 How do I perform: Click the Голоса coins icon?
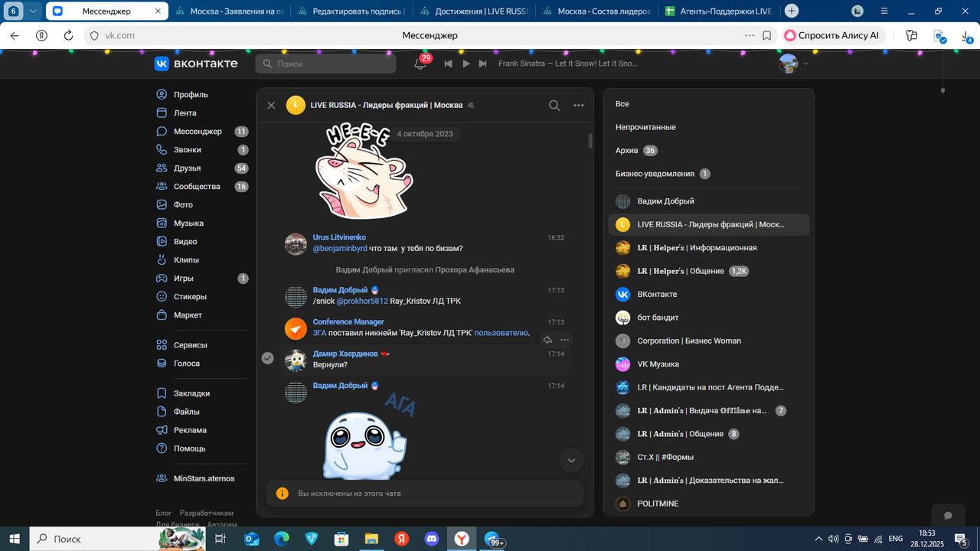pos(162,364)
